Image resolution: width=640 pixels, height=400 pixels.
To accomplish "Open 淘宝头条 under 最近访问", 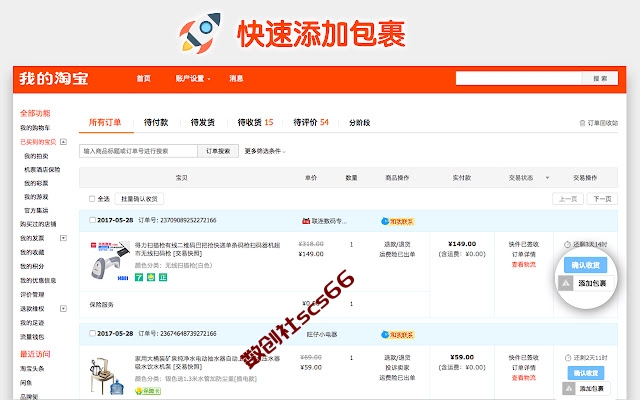I will [x=32, y=369].
